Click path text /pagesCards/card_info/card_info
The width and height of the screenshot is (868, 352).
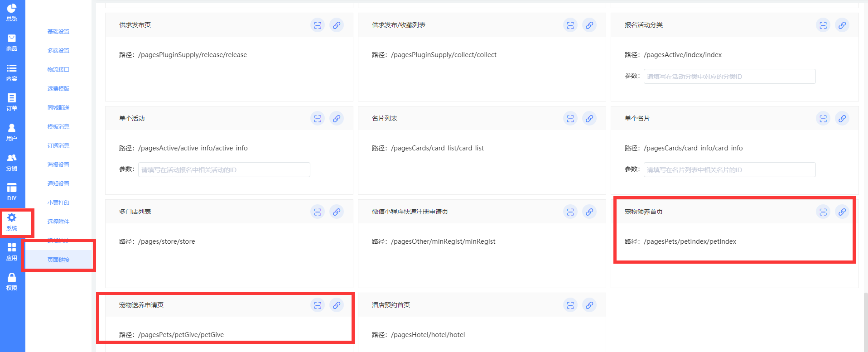point(693,148)
